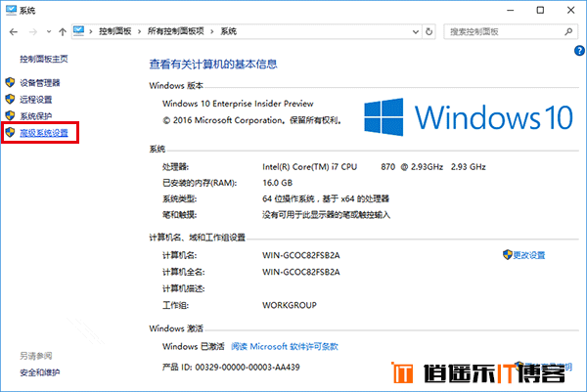Click the forward navigation arrow

pos(33,32)
